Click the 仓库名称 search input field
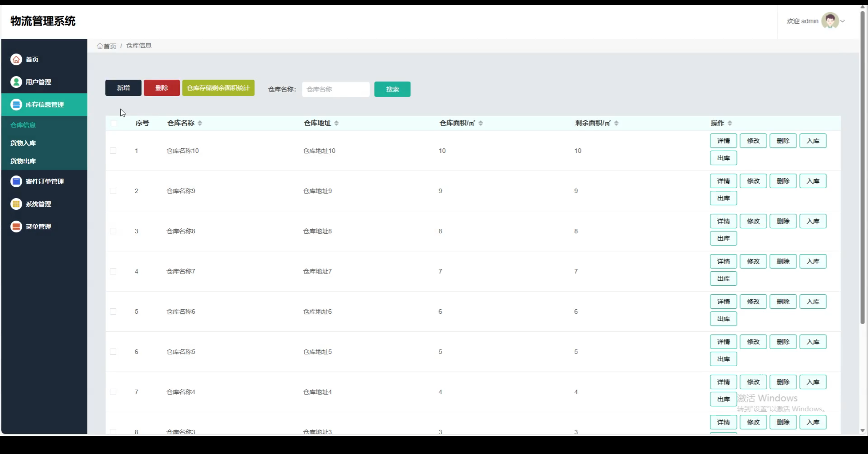The height and width of the screenshot is (454, 868). pyautogui.click(x=336, y=89)
